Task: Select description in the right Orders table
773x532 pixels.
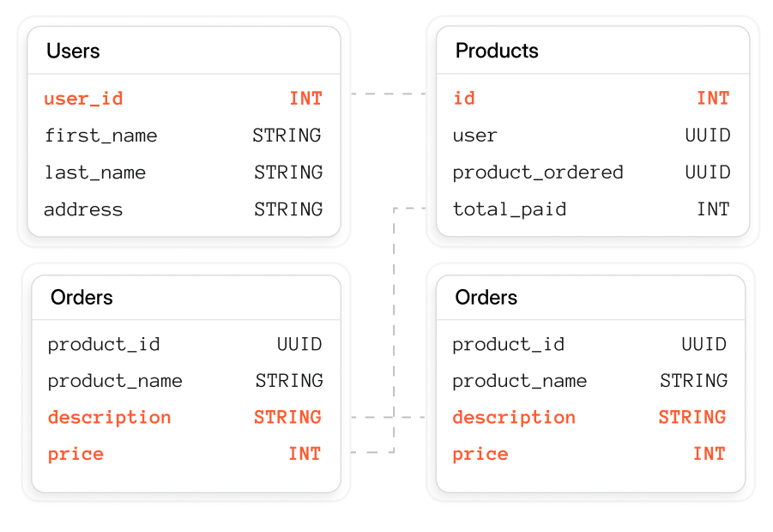Action: coord(514,418)
